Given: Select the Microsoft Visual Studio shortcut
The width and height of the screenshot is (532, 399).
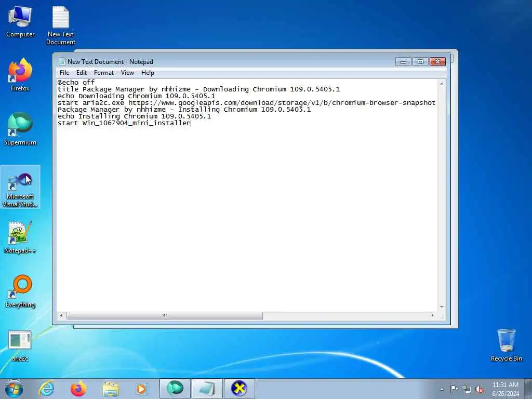Looking at the screenshot, I should [x=20, y=187].
